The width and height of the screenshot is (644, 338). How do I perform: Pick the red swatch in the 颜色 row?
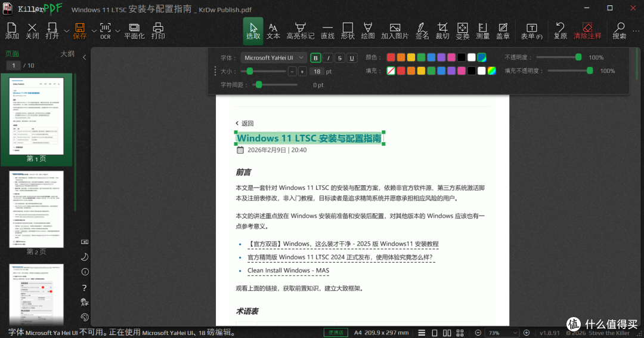(391, 57)
